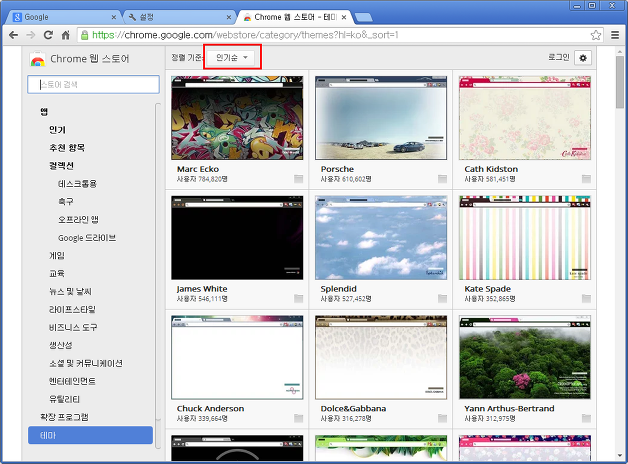This screenshot has height=464, width=628.
Task: Select 엔터테인먼트 category
Action: point(72,381)
